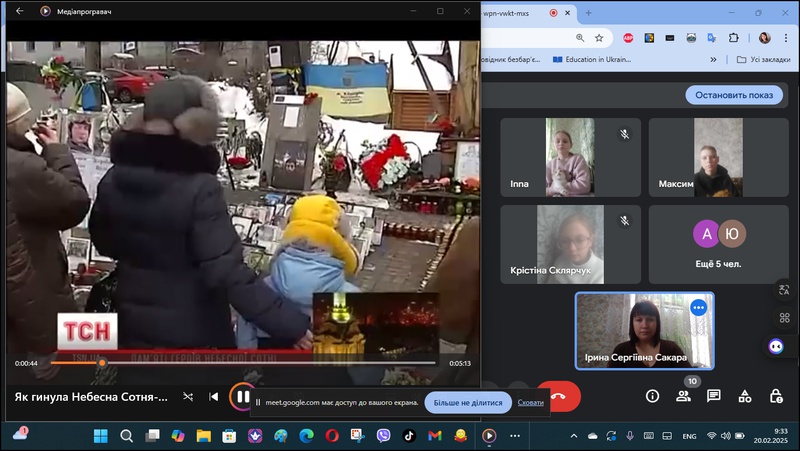
Task: Skip to the previous track in player
Action: (214, 397)
